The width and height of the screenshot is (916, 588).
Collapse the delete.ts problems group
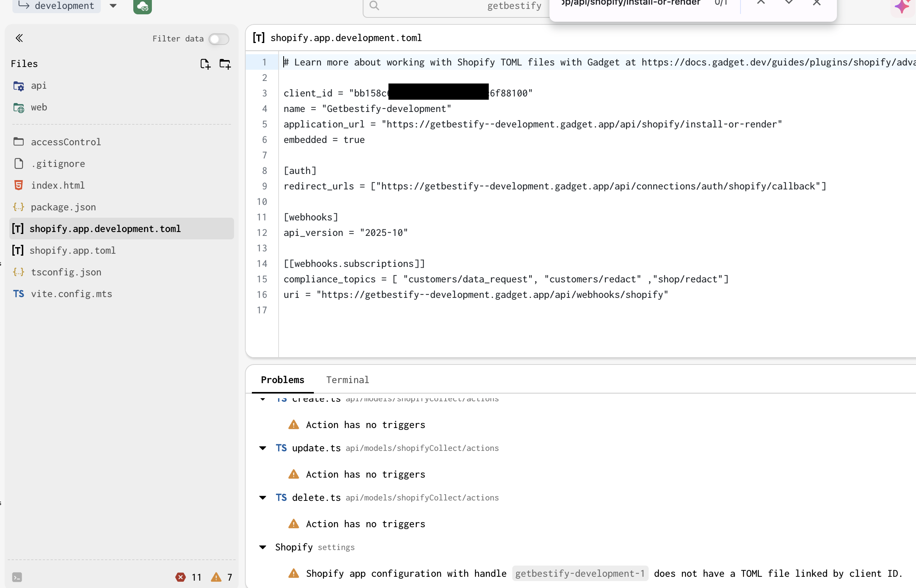[263, 498]
